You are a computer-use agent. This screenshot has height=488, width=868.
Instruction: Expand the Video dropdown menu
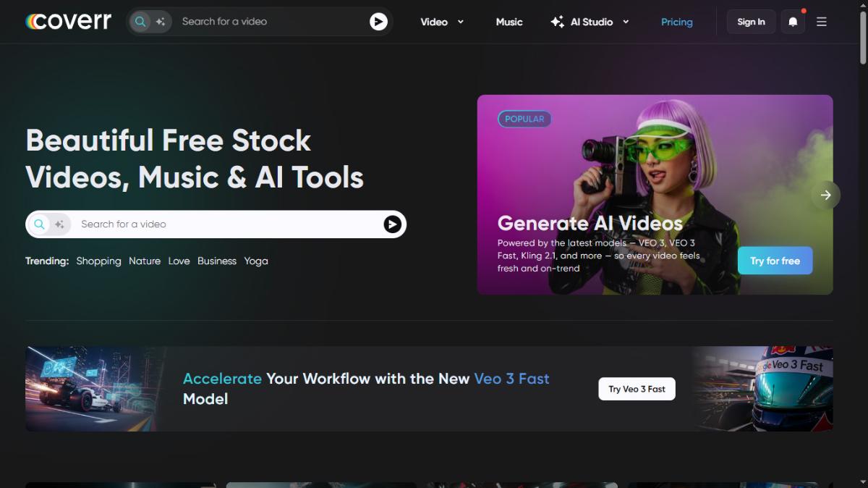point(442,22)
